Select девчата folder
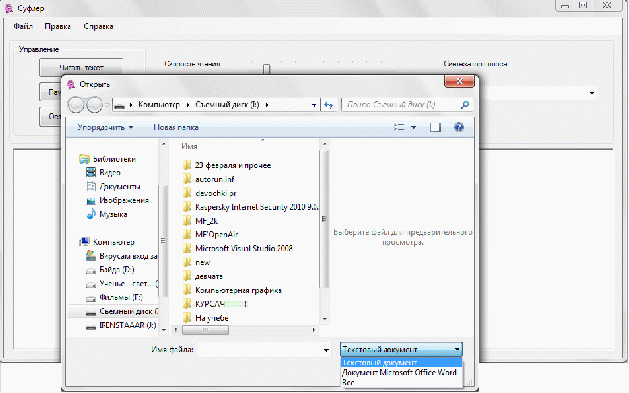The width and height of the screenshot is (629, 393). click(203, 276)
